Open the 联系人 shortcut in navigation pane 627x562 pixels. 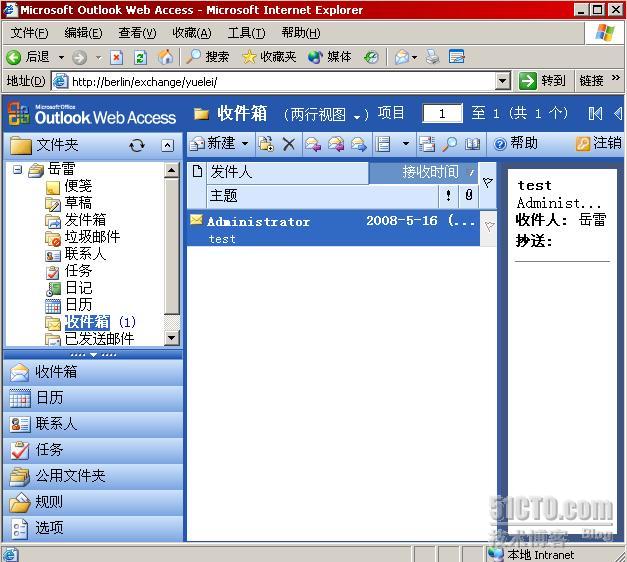93,424
